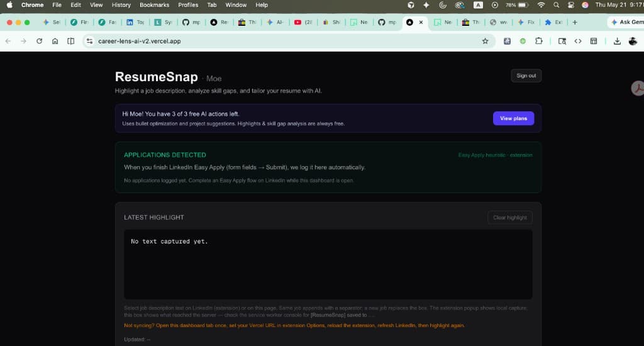The width and height of the screenshot is (644, 346).
Task: Click the battery status indicator
Action: click(x=517, y=5)
